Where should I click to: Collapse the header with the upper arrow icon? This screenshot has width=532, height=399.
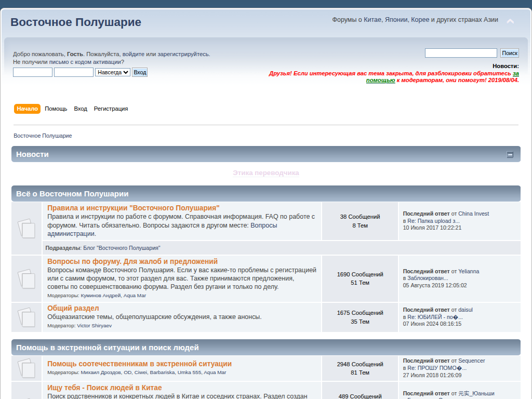tap(510, 22)
